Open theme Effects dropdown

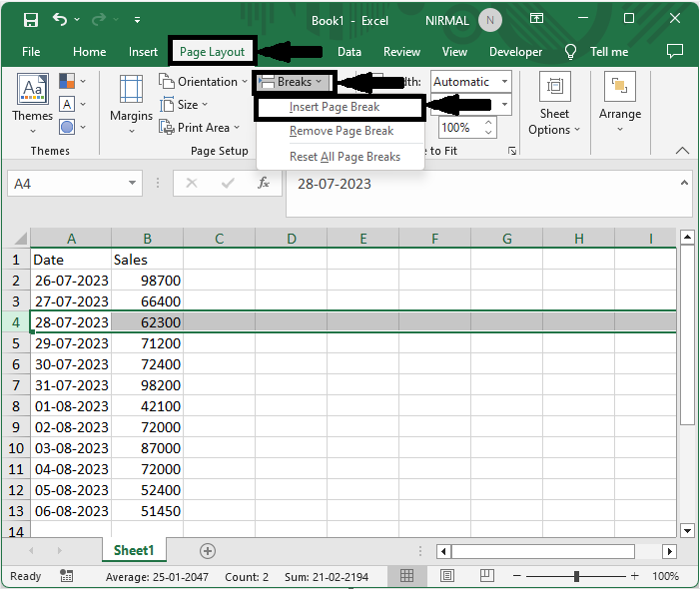72,127
